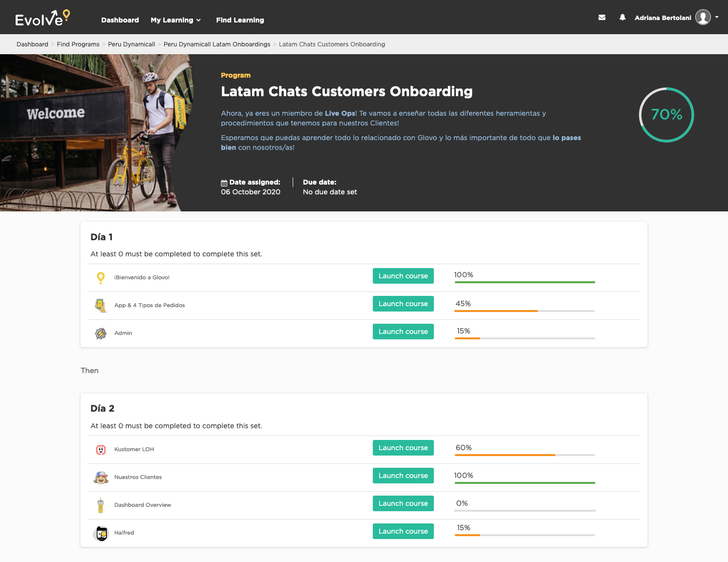
Task: Click the Kustomer LOH 60% progress bar
Action: click(x=525, y=455)
